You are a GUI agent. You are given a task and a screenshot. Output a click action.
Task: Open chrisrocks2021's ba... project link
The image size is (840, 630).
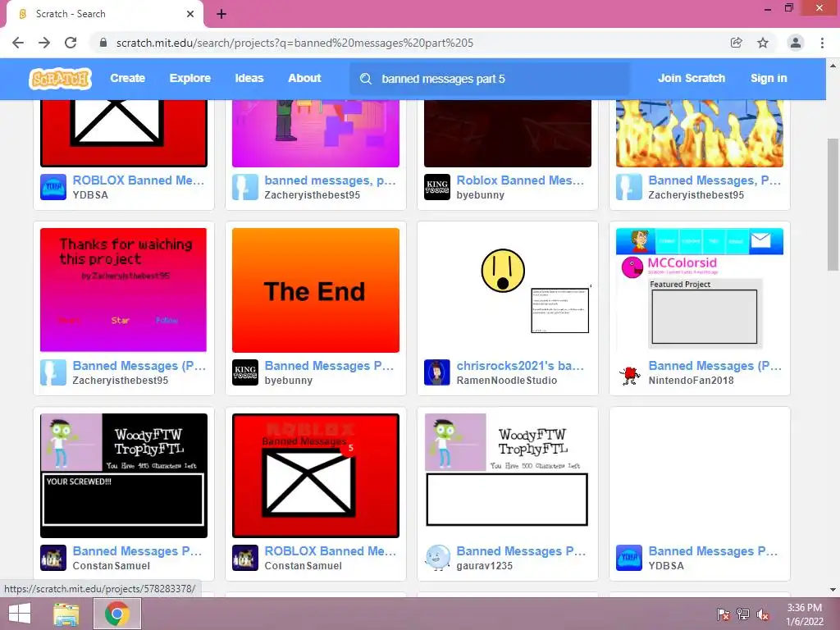pyautogui.click(x=520, y=366)
